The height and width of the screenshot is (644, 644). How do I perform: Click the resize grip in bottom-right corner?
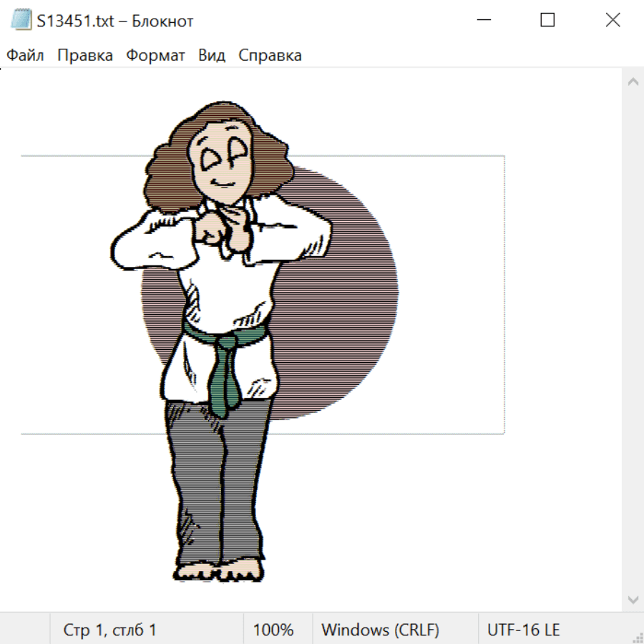[637, 637]
